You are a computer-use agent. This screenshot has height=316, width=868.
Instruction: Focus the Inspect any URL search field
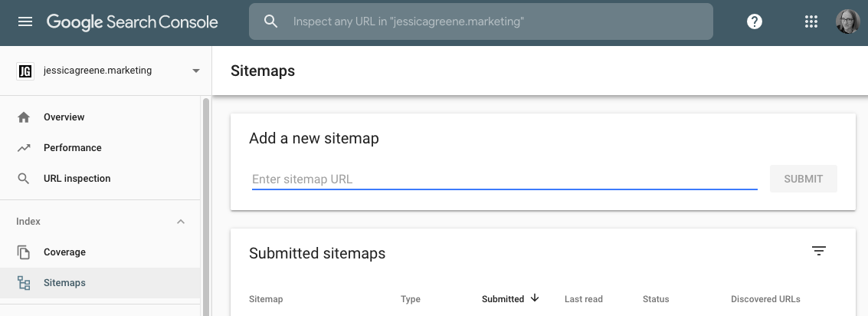(481, 21)
